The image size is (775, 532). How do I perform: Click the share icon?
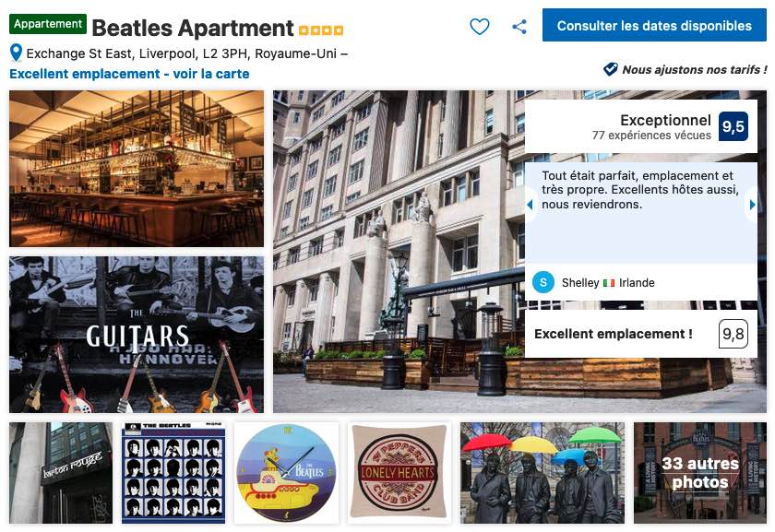click(519, 26)
